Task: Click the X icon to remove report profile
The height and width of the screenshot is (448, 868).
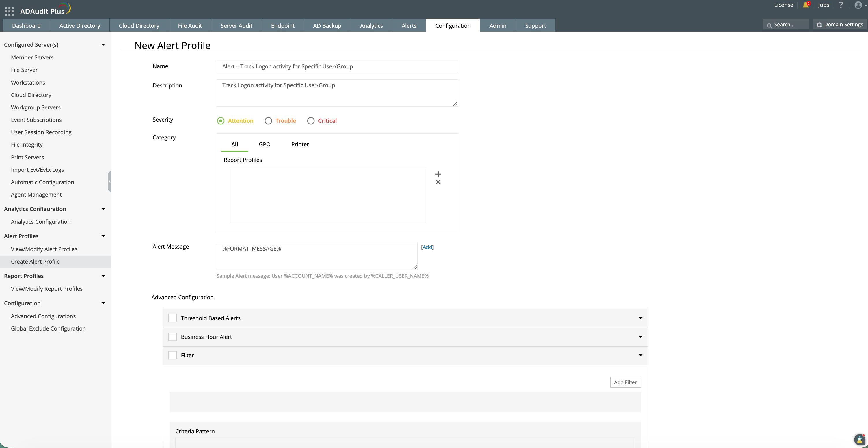Action: 438,182
